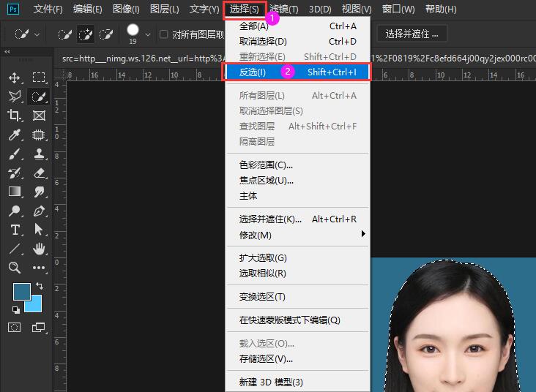Select the Eyedropper tool

click(15, 135)
